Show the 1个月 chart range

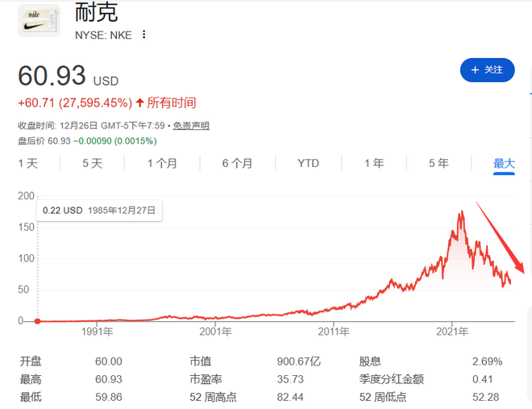point(162,163)
